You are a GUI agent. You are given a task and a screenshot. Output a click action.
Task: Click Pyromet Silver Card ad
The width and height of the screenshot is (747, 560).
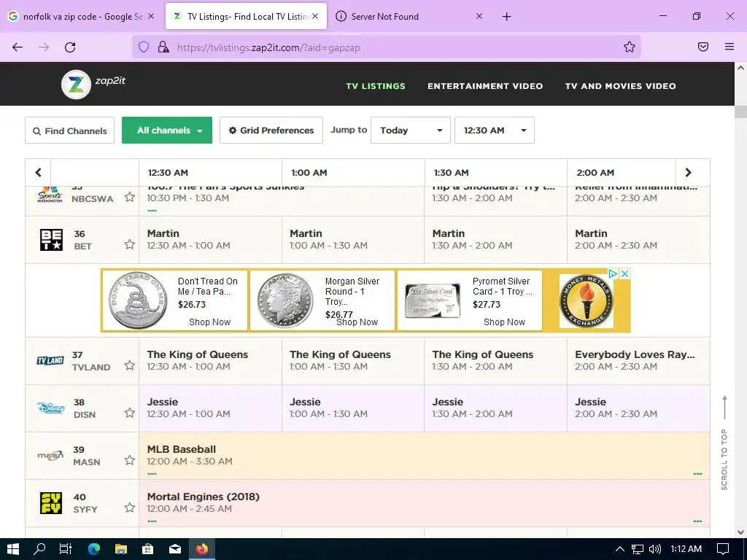point(470,300)
